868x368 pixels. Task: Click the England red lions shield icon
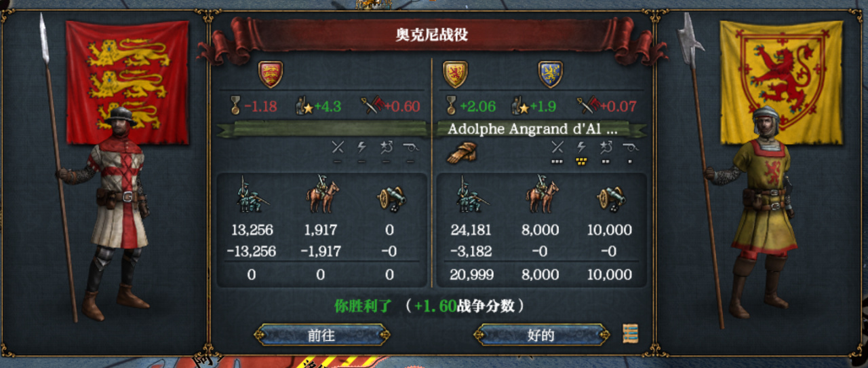271,74
